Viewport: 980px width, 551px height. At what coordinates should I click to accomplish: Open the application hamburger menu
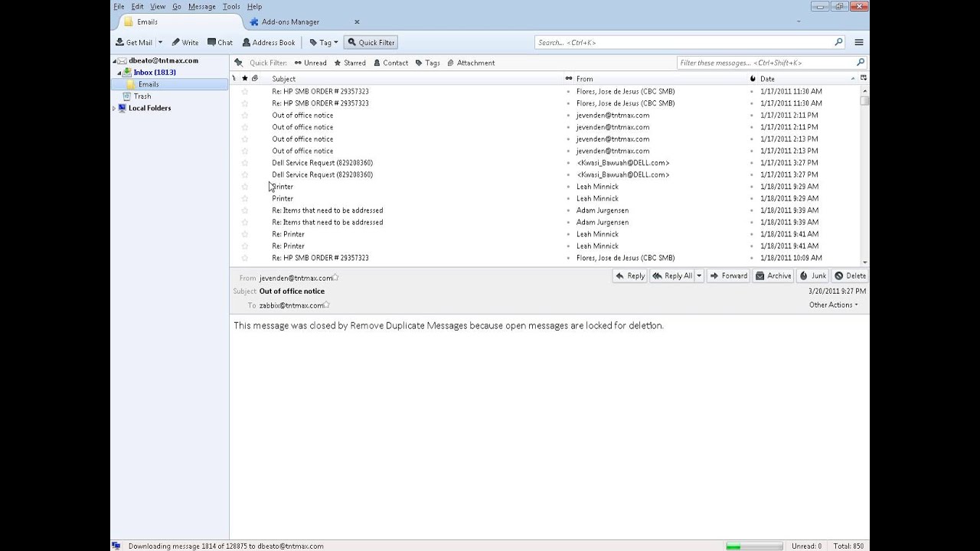(x=858, y=43)
